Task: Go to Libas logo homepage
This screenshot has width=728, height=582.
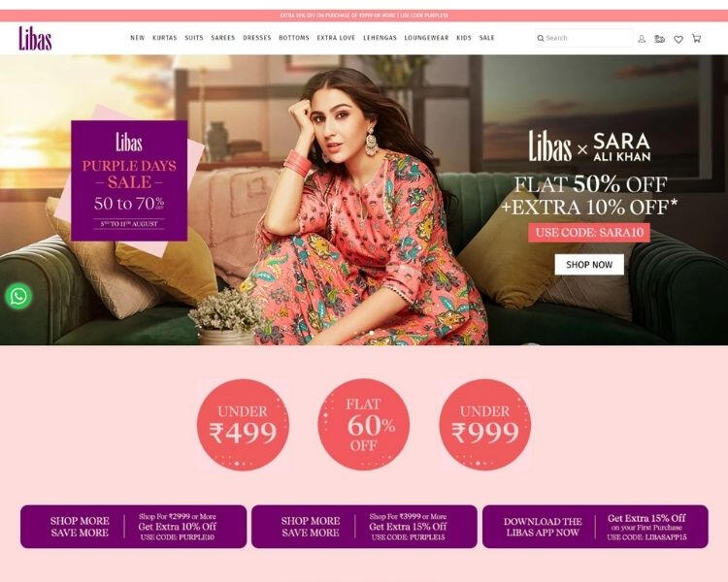Action: click(35, 38)
